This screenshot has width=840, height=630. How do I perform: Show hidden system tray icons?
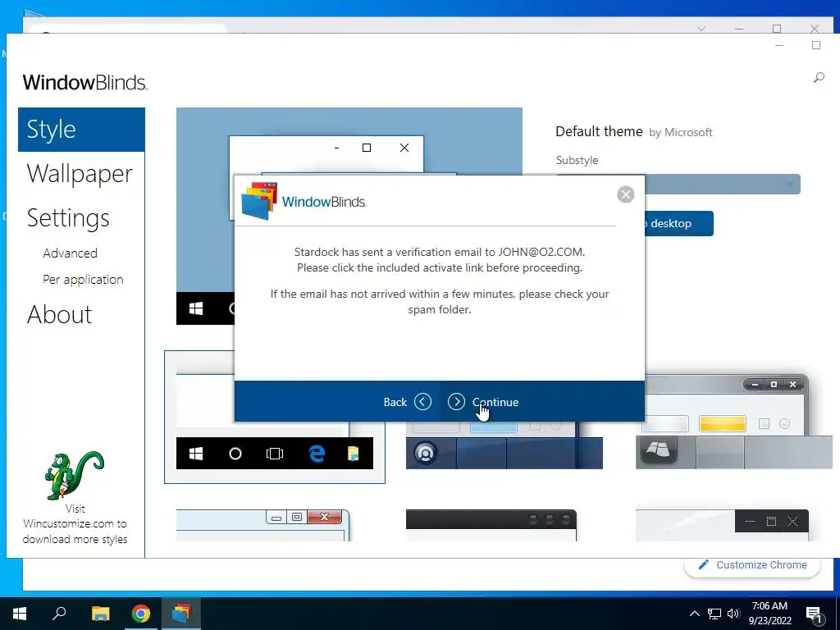(694, 614)
